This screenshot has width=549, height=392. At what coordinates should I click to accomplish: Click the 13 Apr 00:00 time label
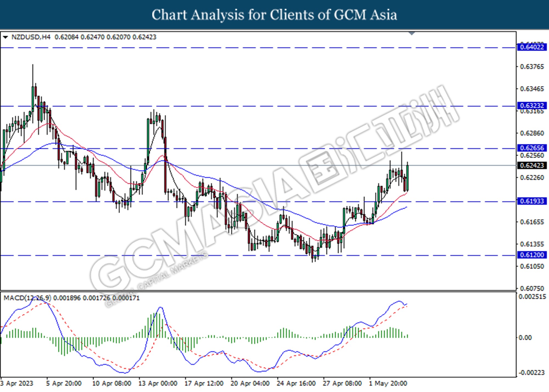(x=158, y=383)
